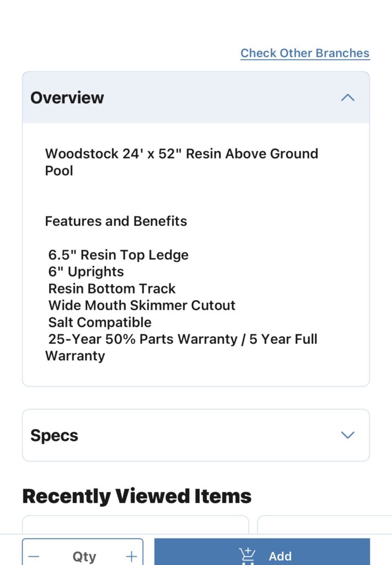Click the 6.5" Resin Top Ledge line
This screenshot has width=392, height=565.
119,255
